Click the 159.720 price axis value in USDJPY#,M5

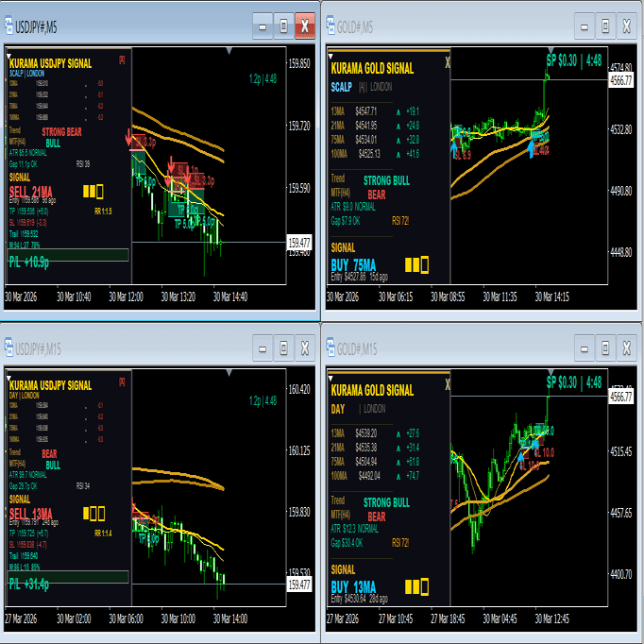(299, 126)
